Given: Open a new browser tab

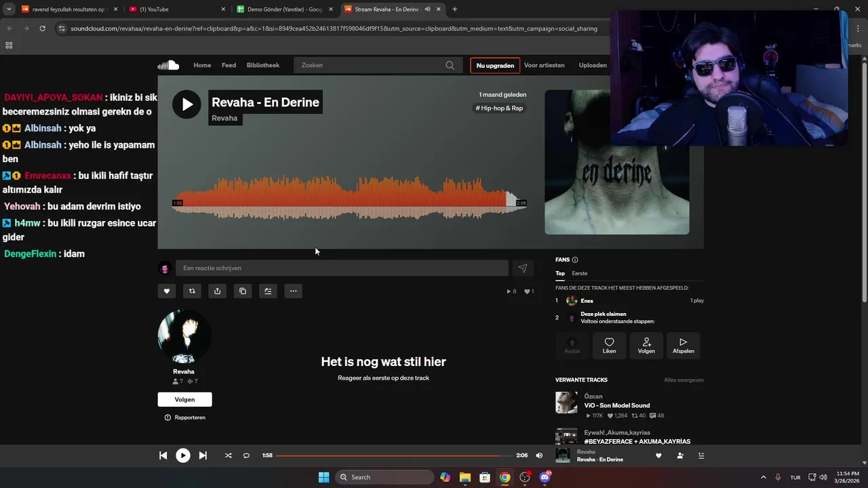Looking at the screenshot, I should [454, 9].
